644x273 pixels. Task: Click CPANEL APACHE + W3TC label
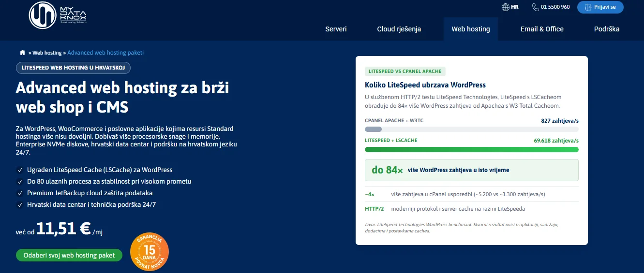(394, 121)
